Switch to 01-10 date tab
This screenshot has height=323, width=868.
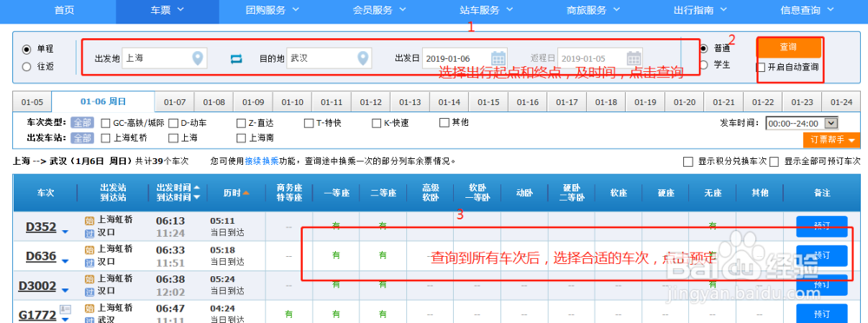click(x=293, y=102)
